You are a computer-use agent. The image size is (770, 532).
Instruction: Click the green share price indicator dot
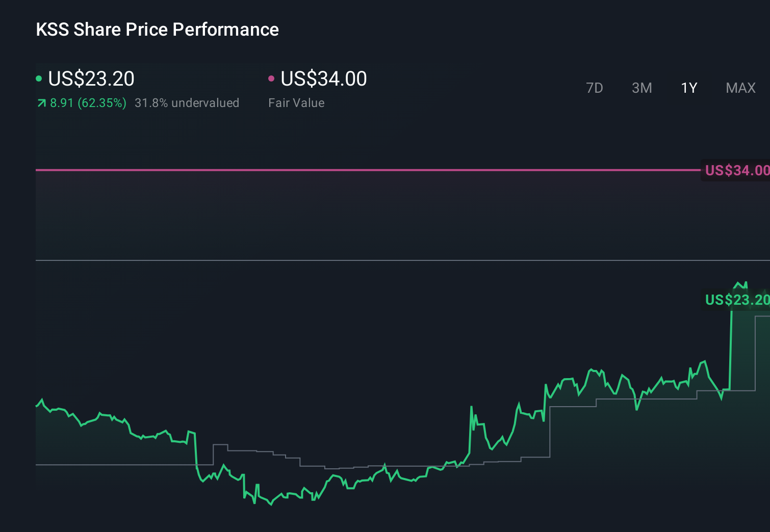[39, 77]
